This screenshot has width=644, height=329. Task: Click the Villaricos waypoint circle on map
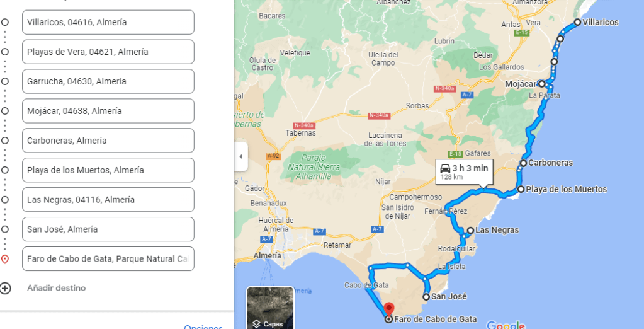point(577,22)
